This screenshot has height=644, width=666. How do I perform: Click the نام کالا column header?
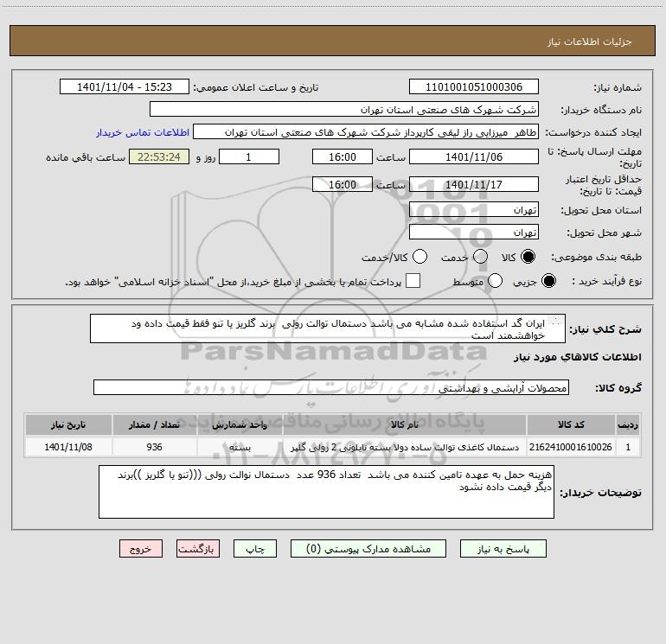click(405, 424)
